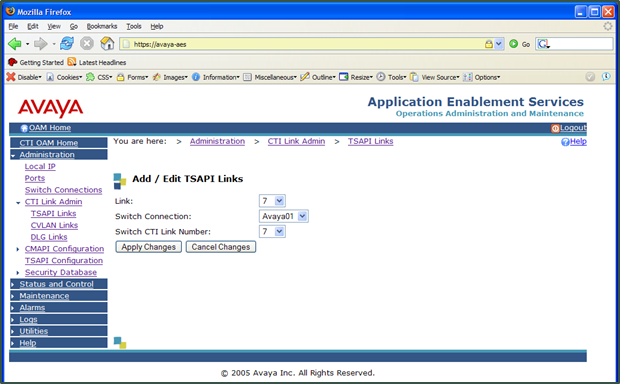The image size is (620, 384).
Task: Open the Back button history dropdown arrow
Action: tap(27, 44)
